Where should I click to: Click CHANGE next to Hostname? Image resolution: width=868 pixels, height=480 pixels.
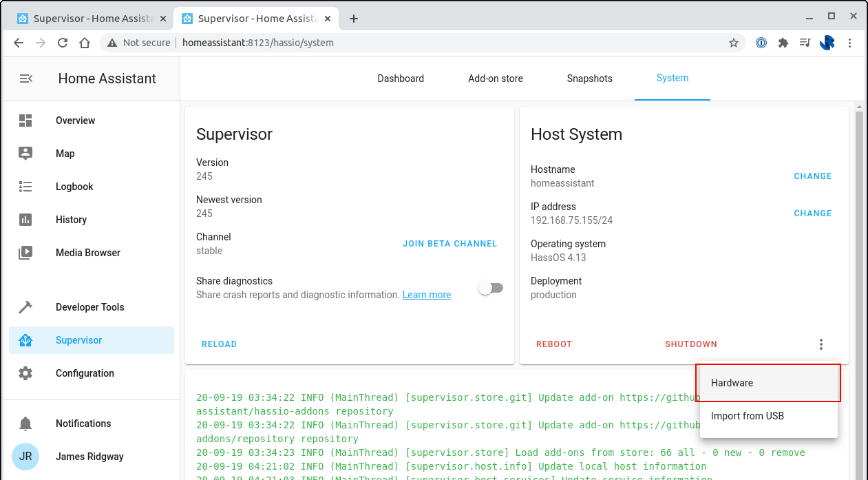click(x=813, y=176)
